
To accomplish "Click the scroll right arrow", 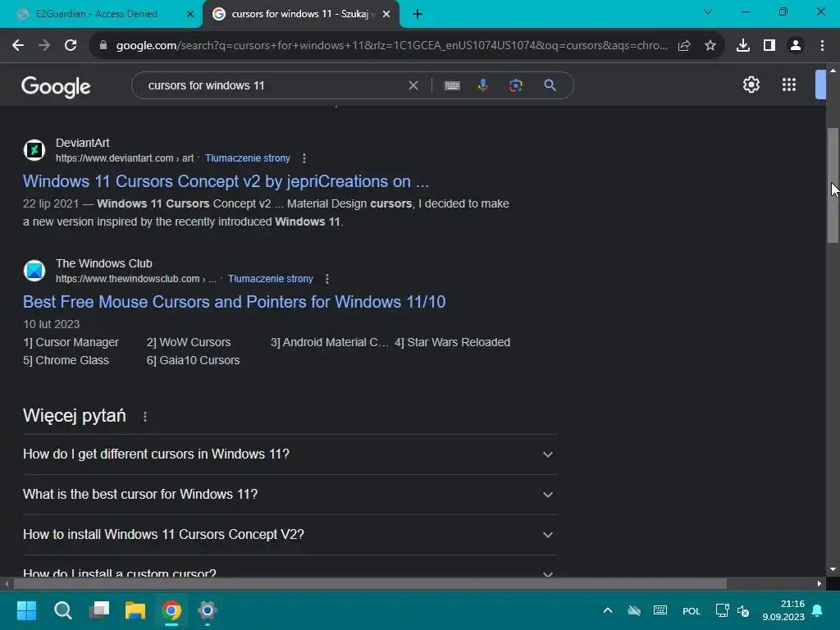I will click(x=819, y=584).
